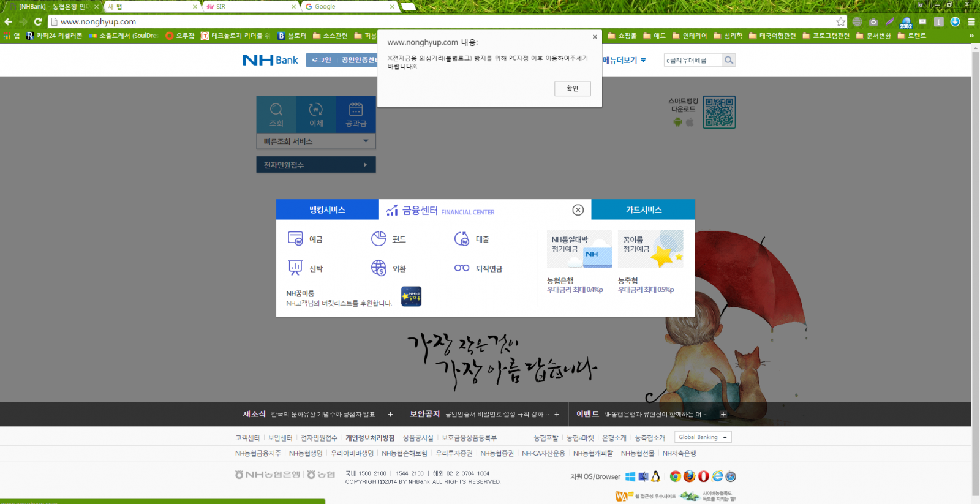Expand the 새소식 news plus button
Viewport: 980px width, 504px height.
point(390,415)
